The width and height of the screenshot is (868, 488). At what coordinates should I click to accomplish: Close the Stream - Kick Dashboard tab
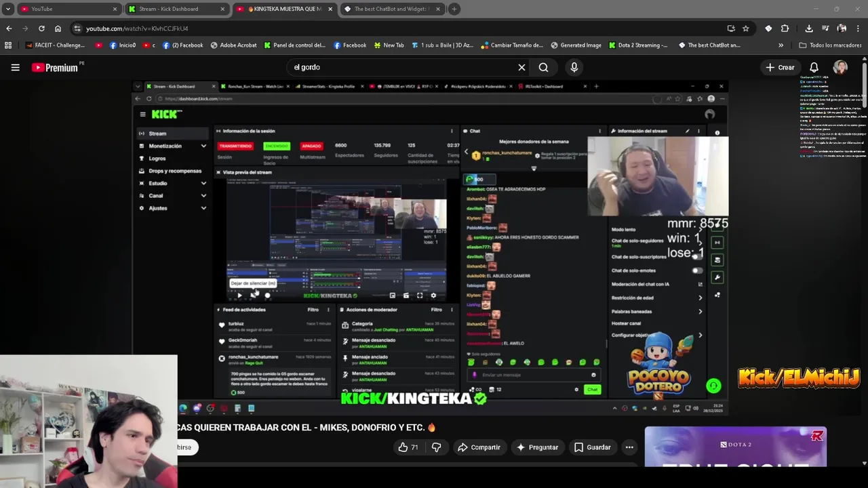(222, 9)
